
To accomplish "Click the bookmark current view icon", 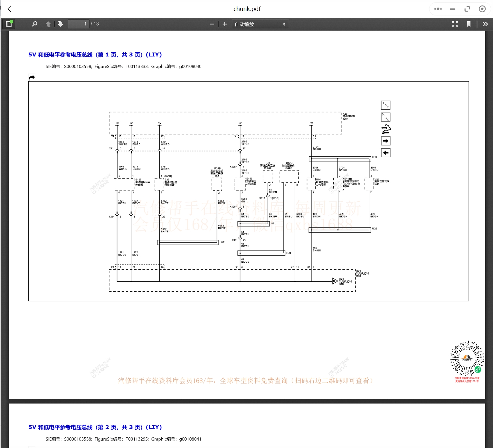I will click(469, 24).
